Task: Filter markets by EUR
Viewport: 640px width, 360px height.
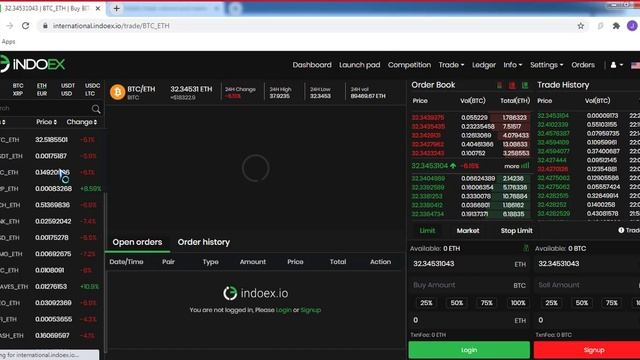Action: point(42,93)
